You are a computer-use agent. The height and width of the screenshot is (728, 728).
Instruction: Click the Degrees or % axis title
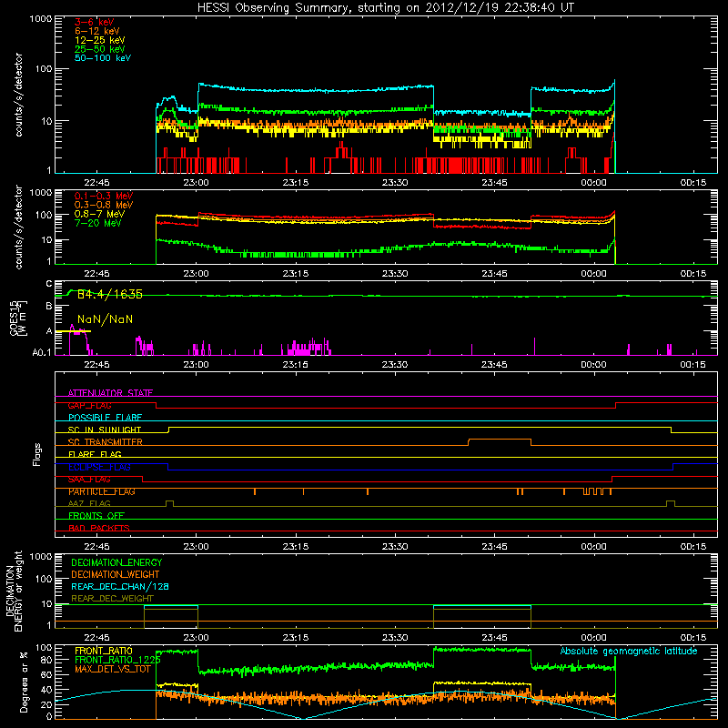(x=24, y=682)
